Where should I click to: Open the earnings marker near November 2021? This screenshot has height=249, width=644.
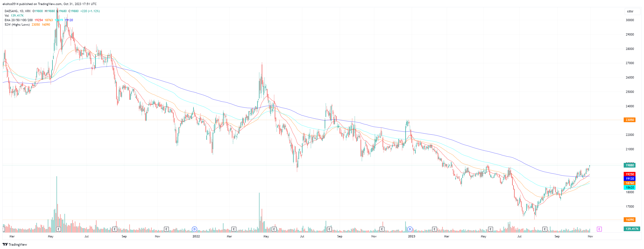[x=166, y=229]
